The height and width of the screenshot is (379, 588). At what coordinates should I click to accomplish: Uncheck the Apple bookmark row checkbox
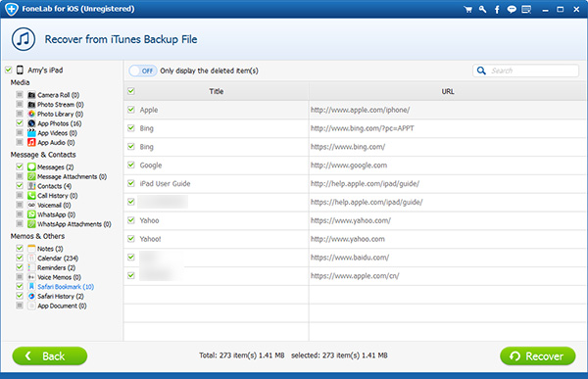[x=131, y=110]
